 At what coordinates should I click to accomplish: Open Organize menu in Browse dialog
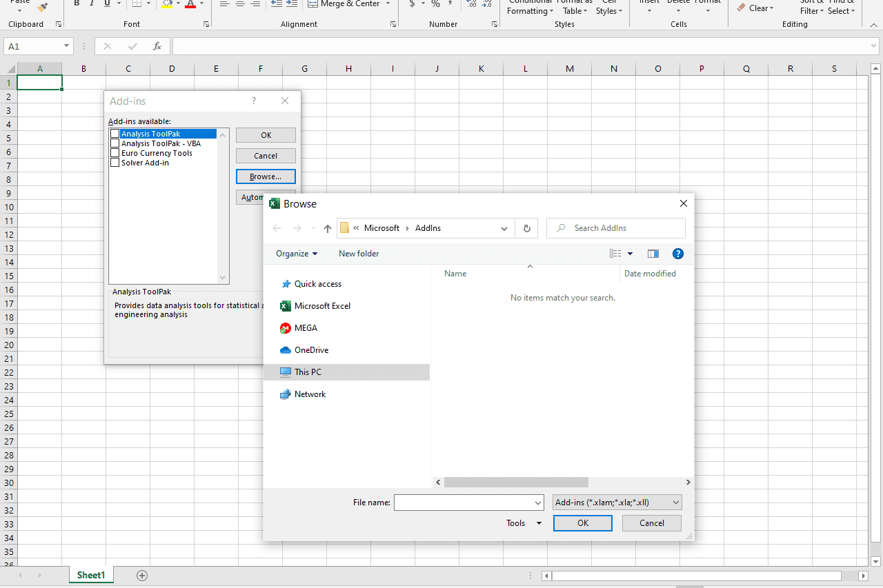pyautogui.click(x=297, y=254)
